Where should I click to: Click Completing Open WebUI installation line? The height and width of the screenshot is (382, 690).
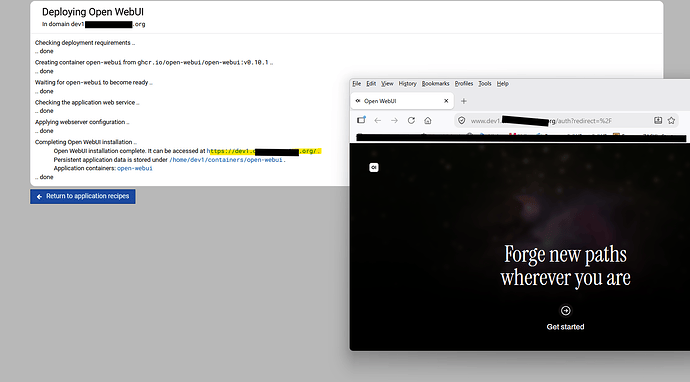pyautogui.click(x=86, y=142)
